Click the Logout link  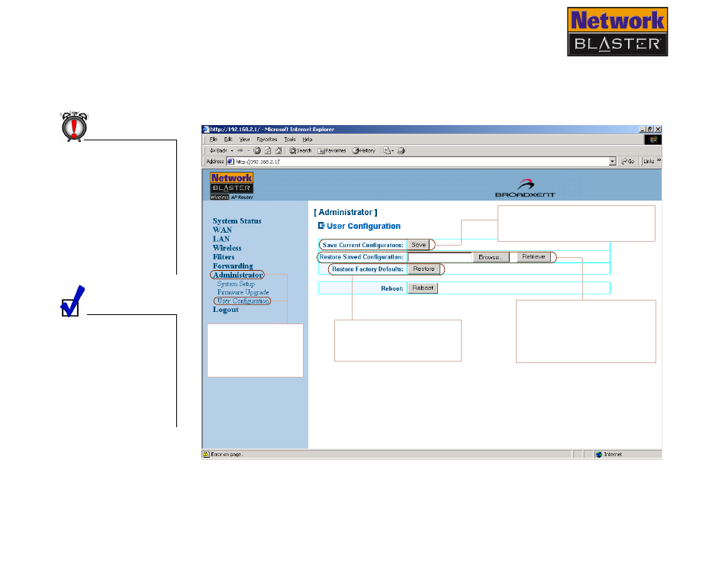tap(226, 310)
